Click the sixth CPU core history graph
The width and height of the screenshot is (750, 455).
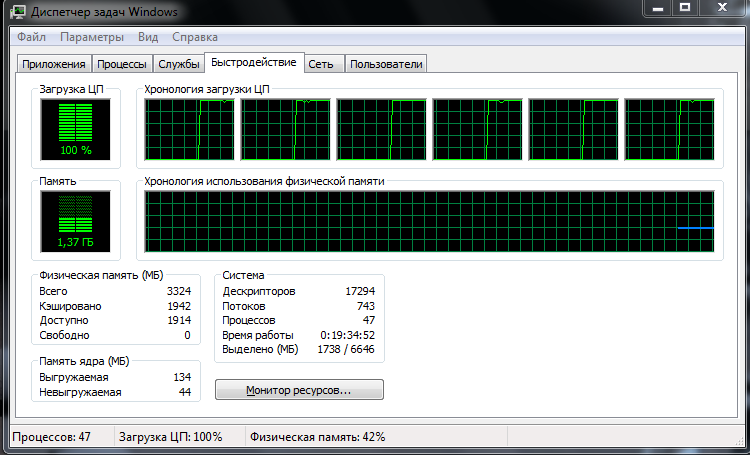[x=670, y=130]
